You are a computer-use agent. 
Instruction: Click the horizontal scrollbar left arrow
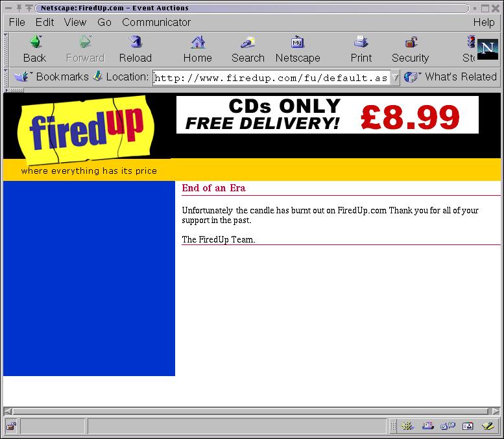tap(8, 411)
